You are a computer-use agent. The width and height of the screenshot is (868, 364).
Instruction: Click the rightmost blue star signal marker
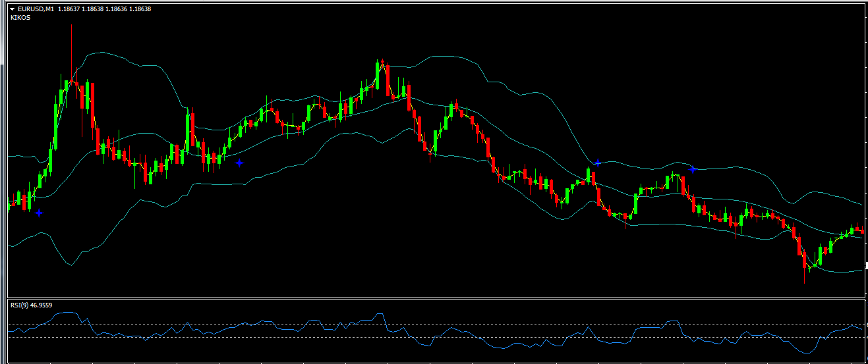[693, 170]
